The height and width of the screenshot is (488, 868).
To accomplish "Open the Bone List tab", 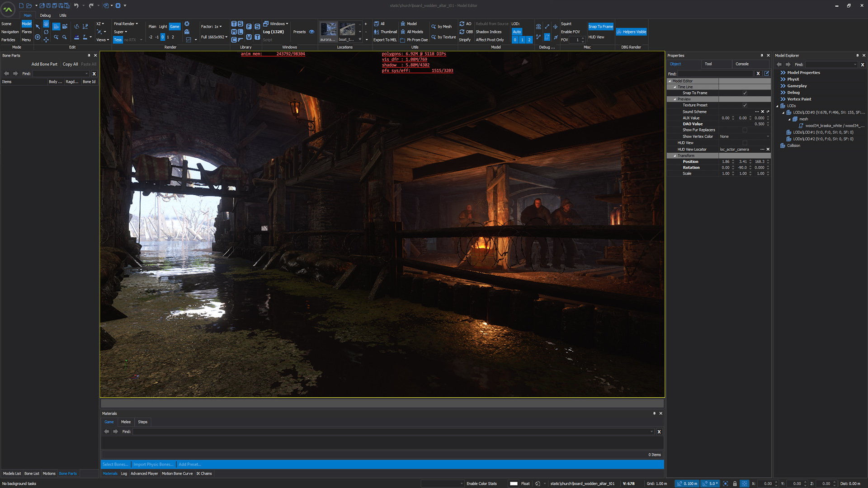I will tap(32, 474).
